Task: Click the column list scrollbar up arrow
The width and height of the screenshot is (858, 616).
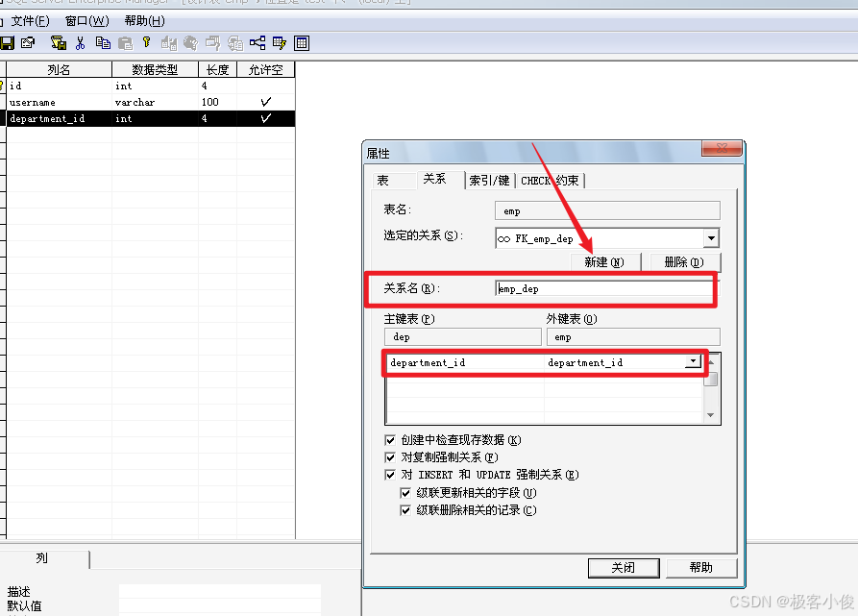Action: point(711,362)
